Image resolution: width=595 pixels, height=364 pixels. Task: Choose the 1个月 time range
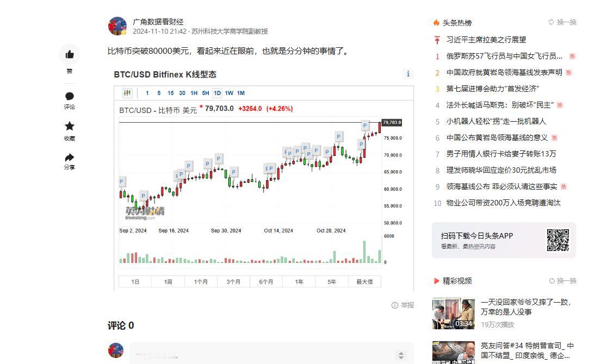pos(201,282)
